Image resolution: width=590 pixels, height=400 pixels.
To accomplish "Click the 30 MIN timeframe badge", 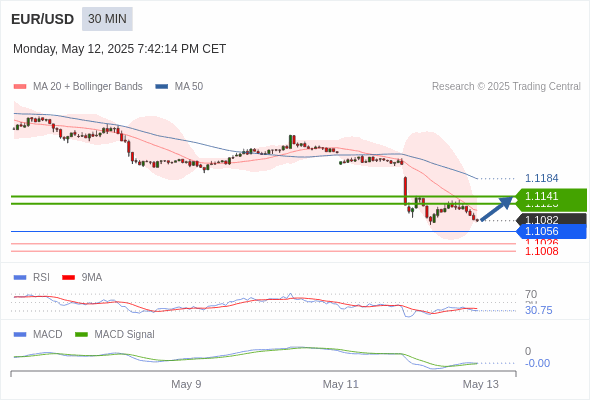I will coord(107,19).
